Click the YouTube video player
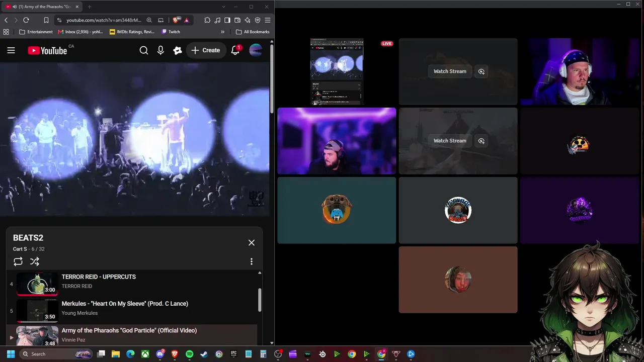This screenshot has width=644, height=362. pyautogui.click(x=135, y=139)
